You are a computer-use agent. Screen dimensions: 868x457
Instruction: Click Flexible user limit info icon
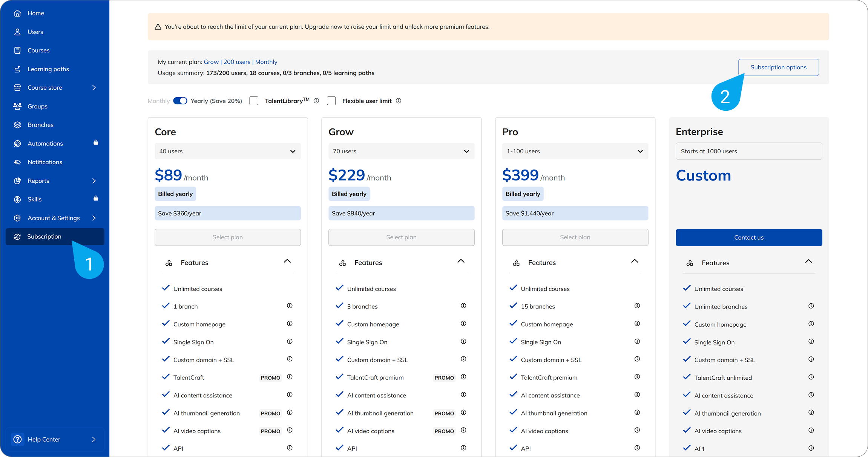click(399, 101)
